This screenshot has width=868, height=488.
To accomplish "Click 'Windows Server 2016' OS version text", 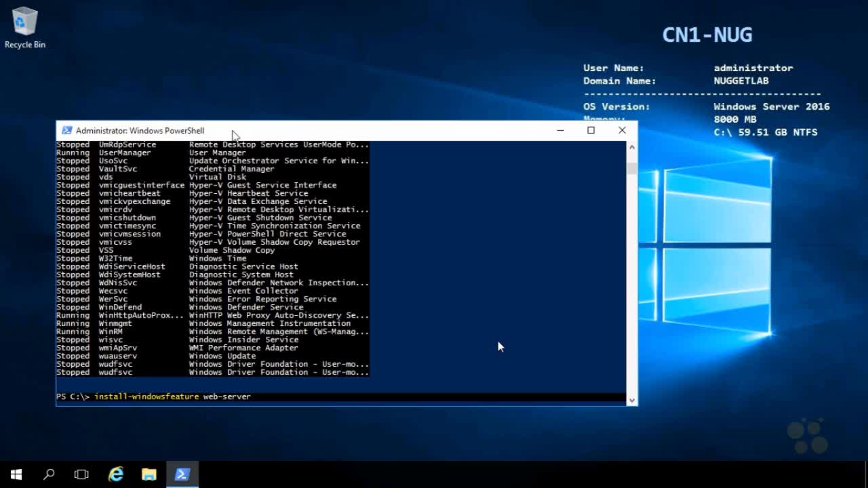I will [772, 106].
